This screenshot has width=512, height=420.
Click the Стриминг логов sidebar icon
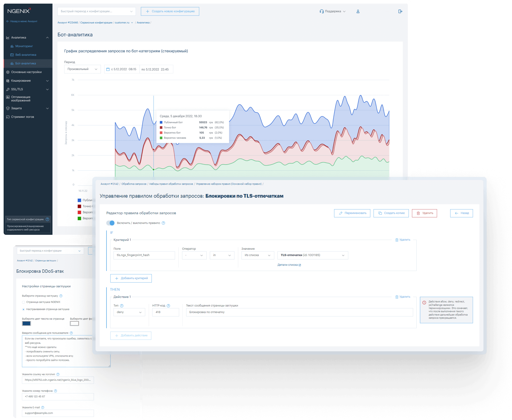(8, 117)
